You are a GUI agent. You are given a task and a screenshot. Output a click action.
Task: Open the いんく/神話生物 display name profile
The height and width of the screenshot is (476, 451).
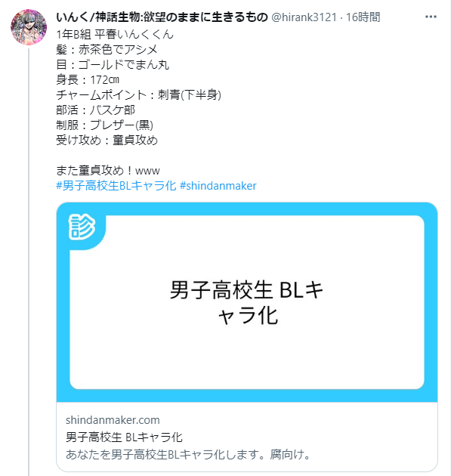coord(162,17)
